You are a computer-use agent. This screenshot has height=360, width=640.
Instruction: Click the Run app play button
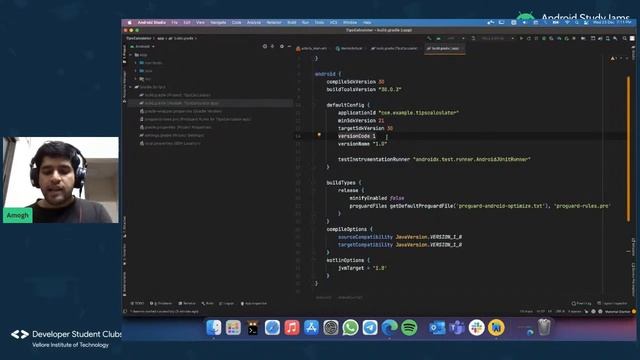click(521, 38)
